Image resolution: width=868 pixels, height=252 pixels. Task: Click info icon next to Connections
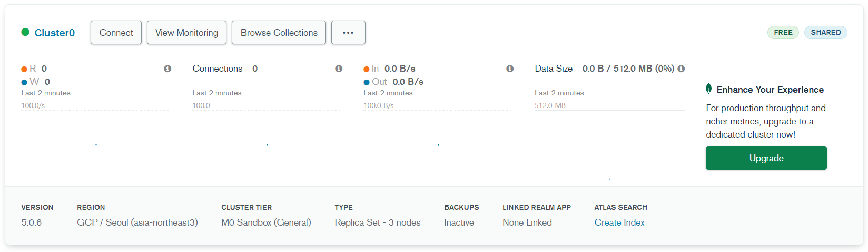click(339, 69)
